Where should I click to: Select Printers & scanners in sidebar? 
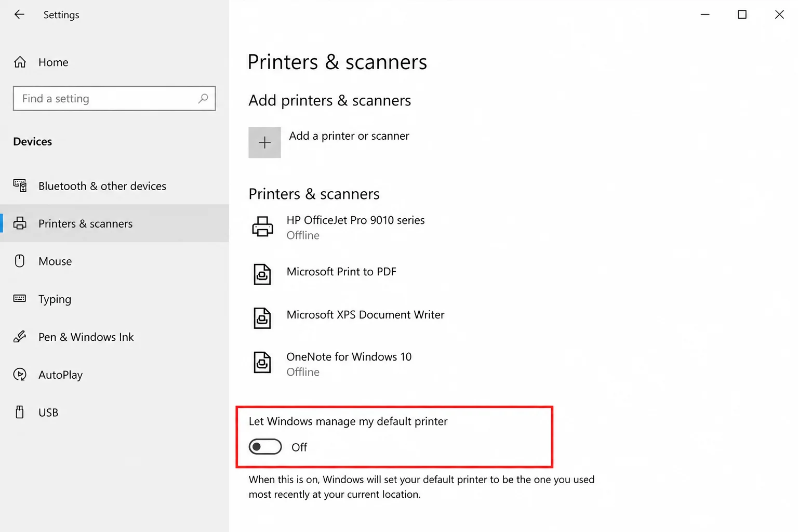(114, 223)
